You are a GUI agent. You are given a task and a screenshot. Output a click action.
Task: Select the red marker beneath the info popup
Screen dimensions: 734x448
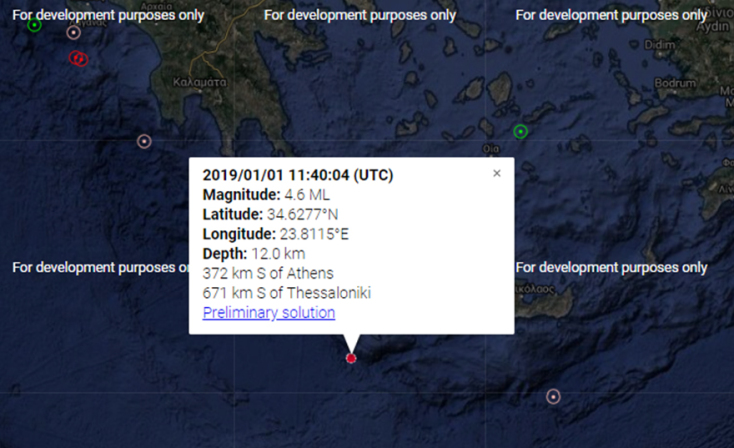click(351, 358)
